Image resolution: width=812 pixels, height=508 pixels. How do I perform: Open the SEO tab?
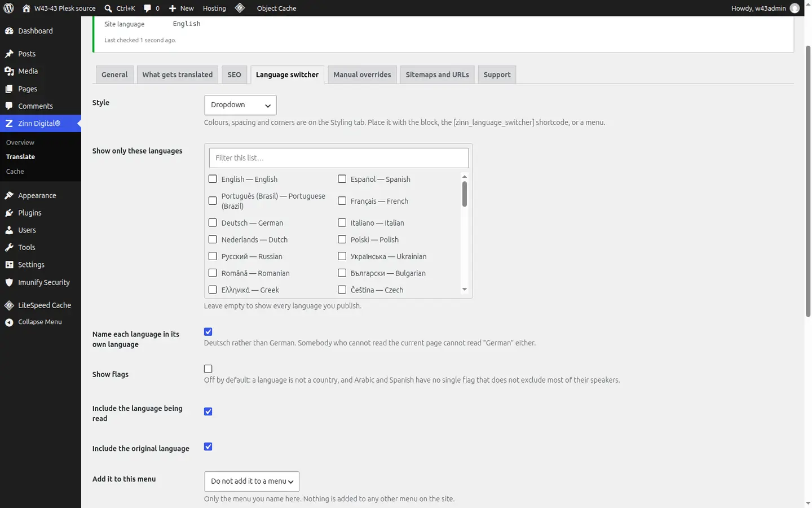(x=234, y=75)
